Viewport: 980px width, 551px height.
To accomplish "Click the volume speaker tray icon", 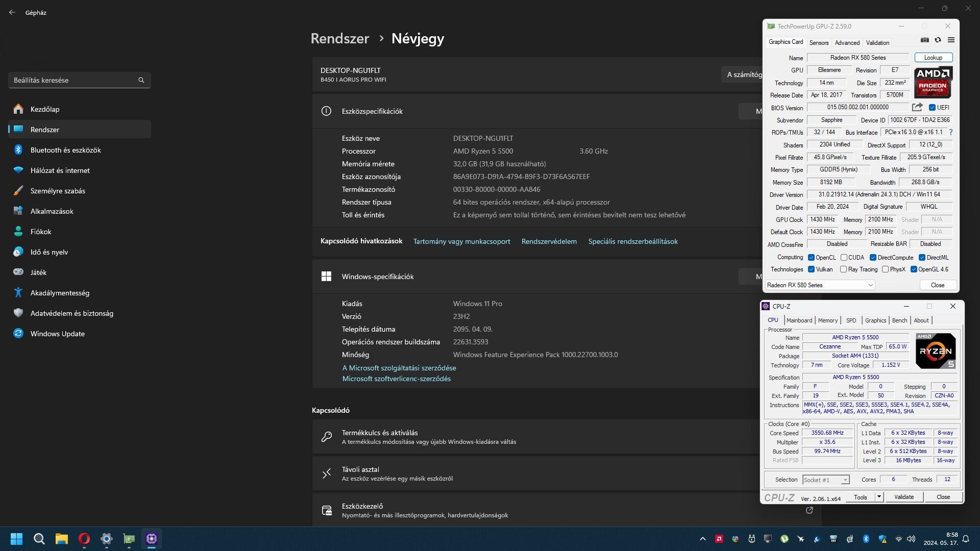I will [x=911, y=539].
